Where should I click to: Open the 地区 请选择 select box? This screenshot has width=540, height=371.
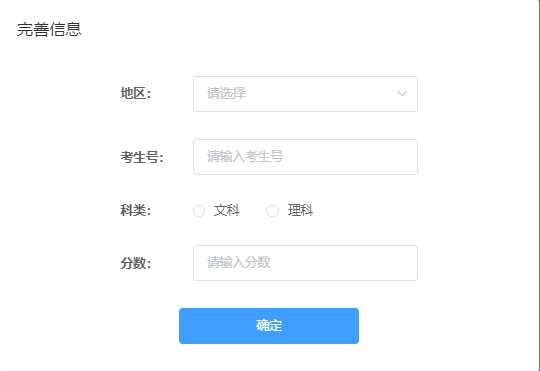tap(305, 94)
